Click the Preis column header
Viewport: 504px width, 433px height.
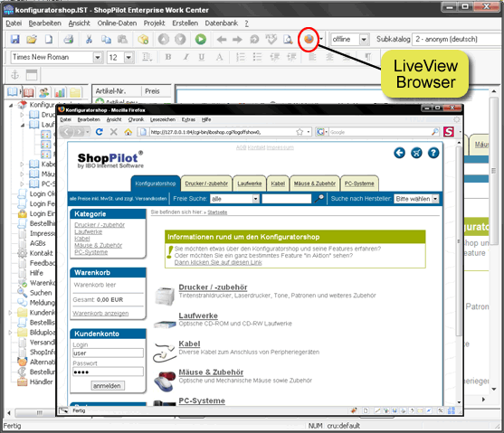157,91
